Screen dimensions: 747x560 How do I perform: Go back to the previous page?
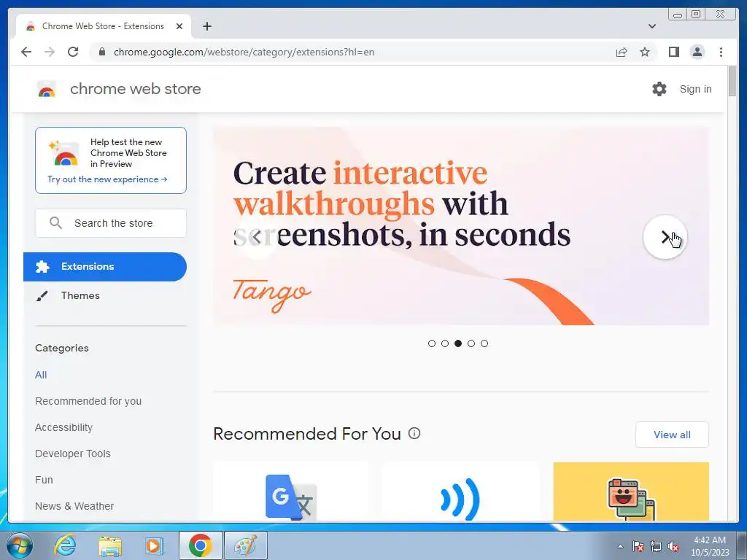coord(26,52)
